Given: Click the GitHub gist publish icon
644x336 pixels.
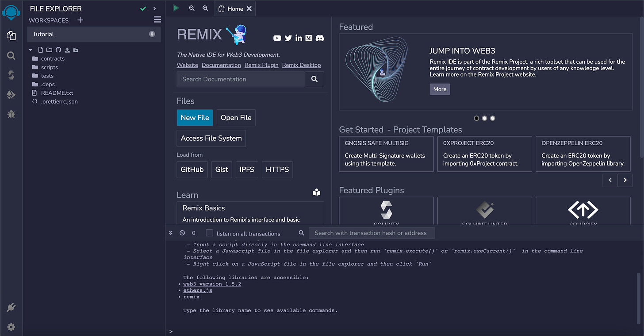Looking at the screenshot, I should pyautogui.click(x=58, y=50).
